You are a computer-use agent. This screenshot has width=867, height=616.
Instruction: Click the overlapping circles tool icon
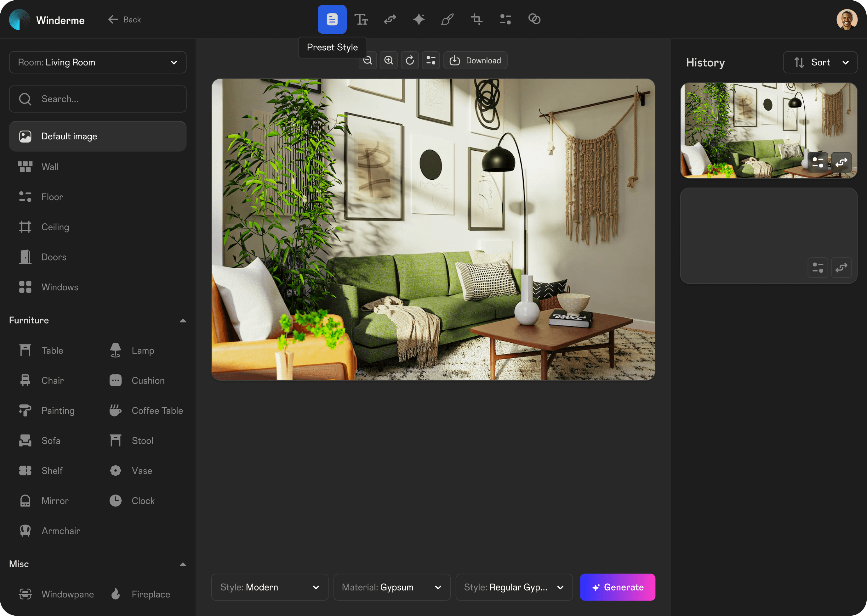(534, 19)
